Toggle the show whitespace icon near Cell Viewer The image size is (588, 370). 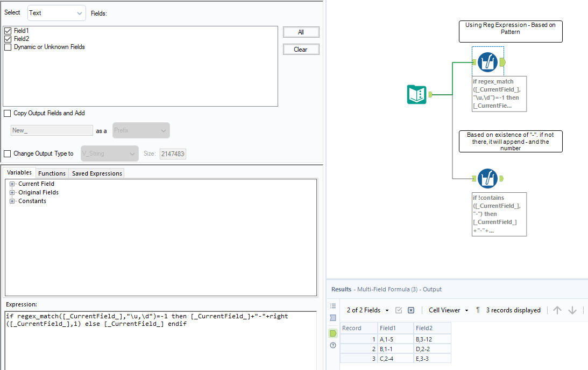tap(479, 310)
